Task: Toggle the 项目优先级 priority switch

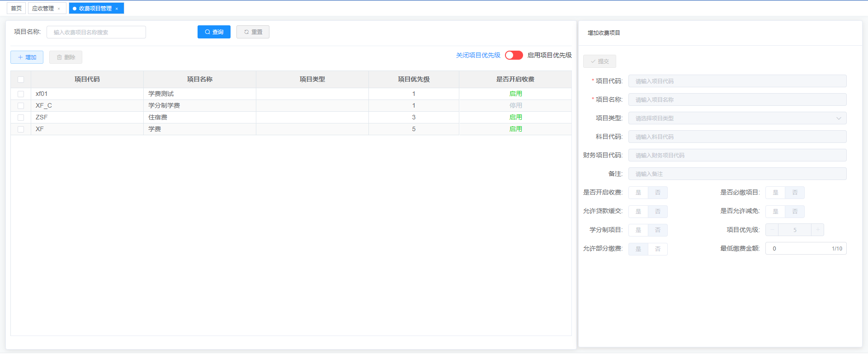Action: pos(514,55)
